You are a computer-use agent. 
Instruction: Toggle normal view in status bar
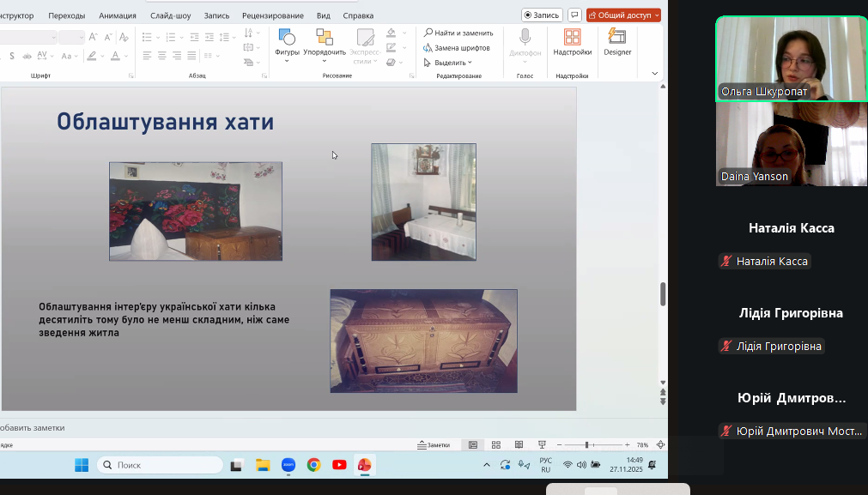click(x=473, y=444)
